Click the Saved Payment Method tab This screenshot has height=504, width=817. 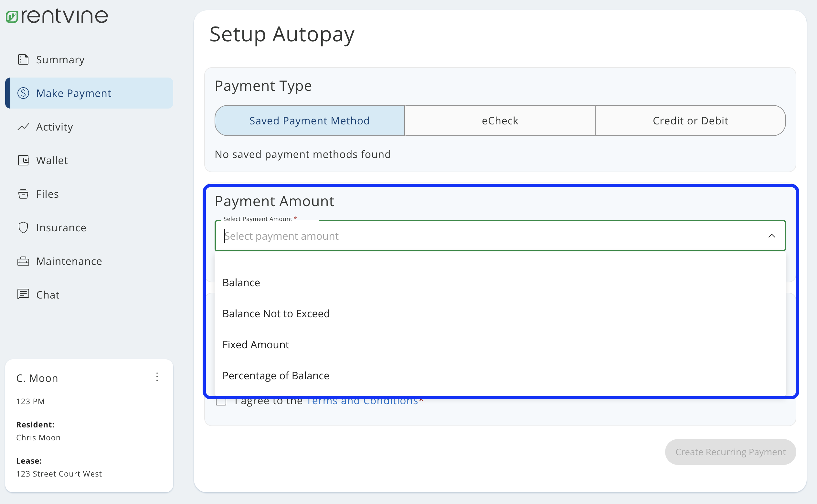tap(309, 120)
